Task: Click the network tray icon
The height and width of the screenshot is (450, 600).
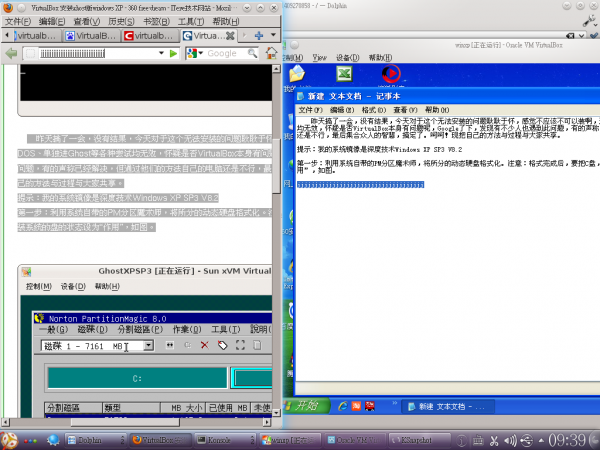Action: click(527, 441)
